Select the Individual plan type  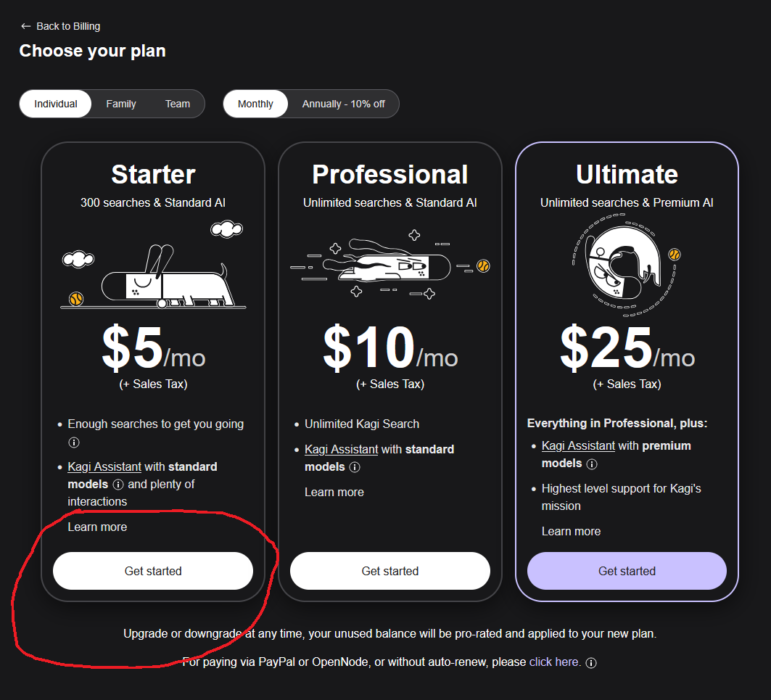[56, 104]
